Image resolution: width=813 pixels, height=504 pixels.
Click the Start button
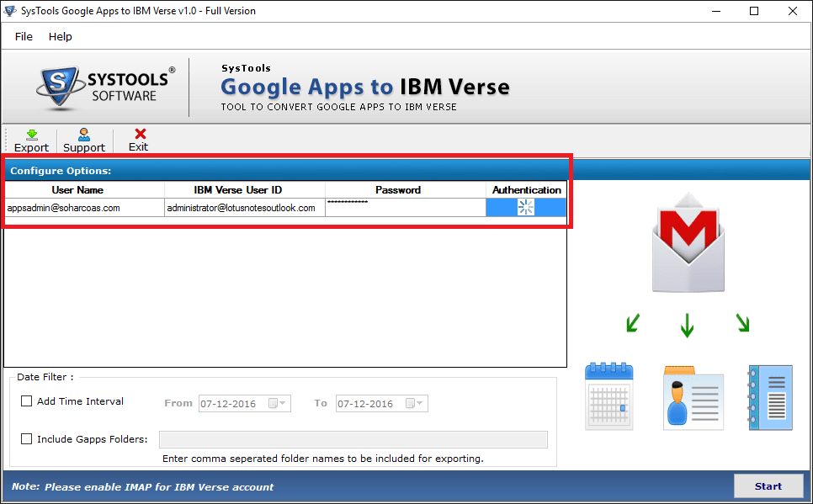coord(768,485)
